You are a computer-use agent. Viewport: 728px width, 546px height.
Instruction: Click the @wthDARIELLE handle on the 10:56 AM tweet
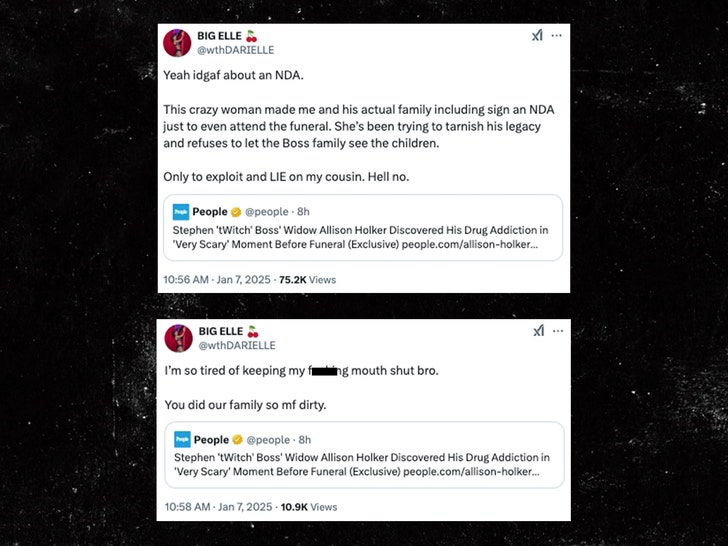click(236, 50)
